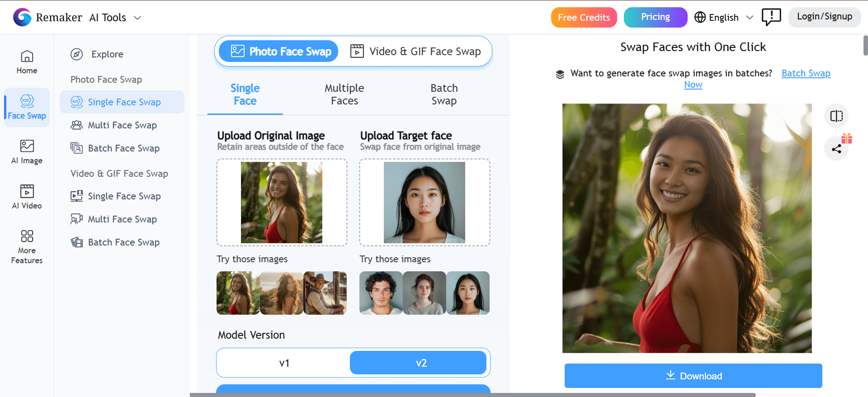Choose the cowboy hat sample original image
Viewport: 868px width, 397px height.
tap(325, 293)
